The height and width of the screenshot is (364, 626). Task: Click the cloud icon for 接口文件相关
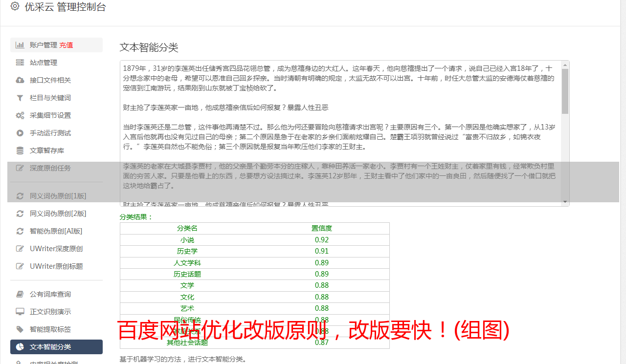click(x=20, y=80)
